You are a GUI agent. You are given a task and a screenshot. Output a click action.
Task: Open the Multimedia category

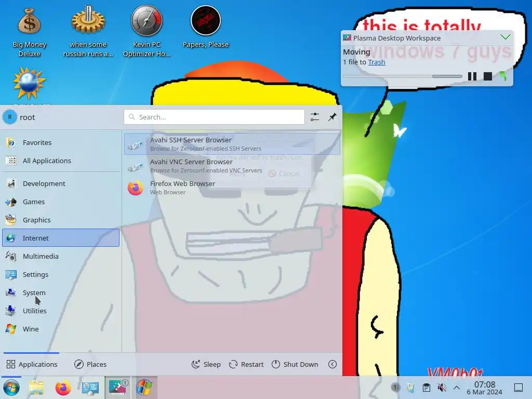(61, 256)
